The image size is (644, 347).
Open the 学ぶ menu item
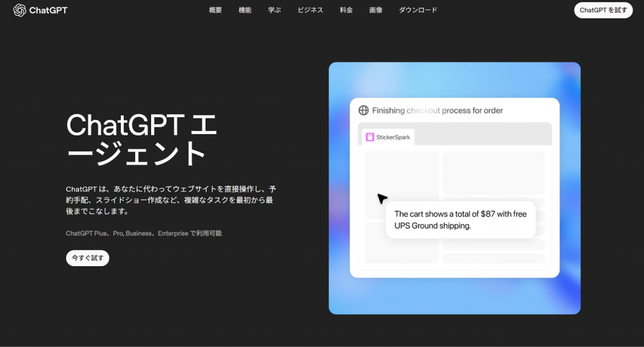[274, 10]
